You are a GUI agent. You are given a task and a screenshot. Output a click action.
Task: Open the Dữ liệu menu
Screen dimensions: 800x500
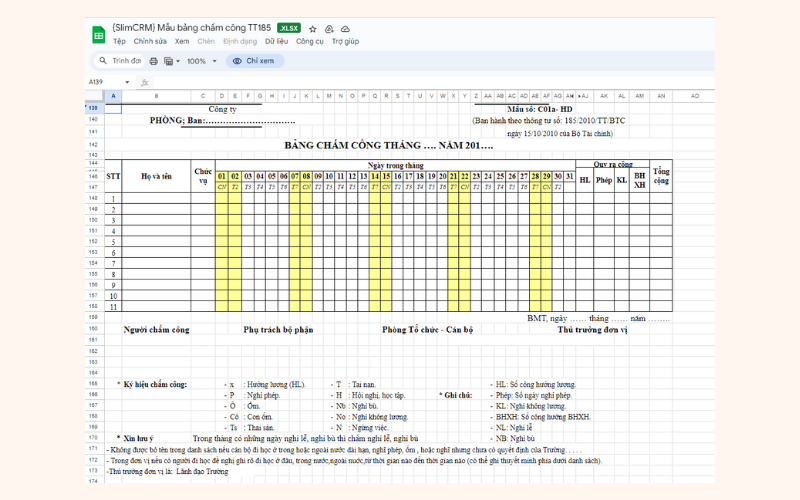276,42
